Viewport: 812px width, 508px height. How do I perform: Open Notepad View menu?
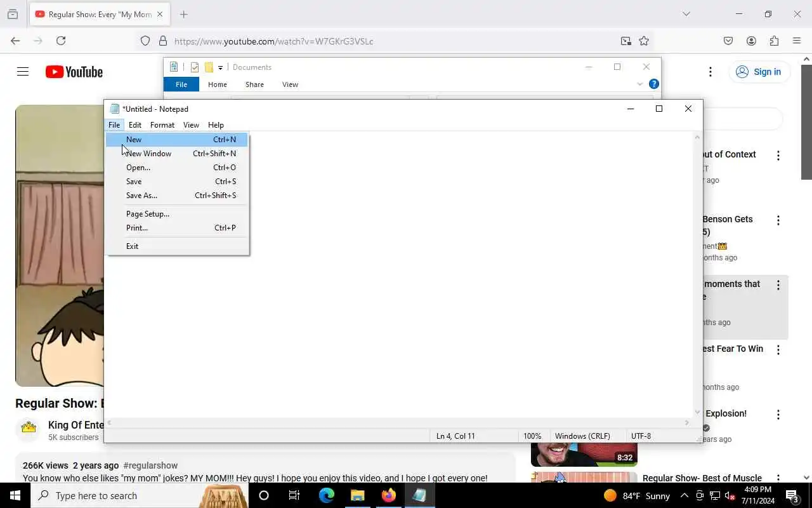tap(191, 125)
